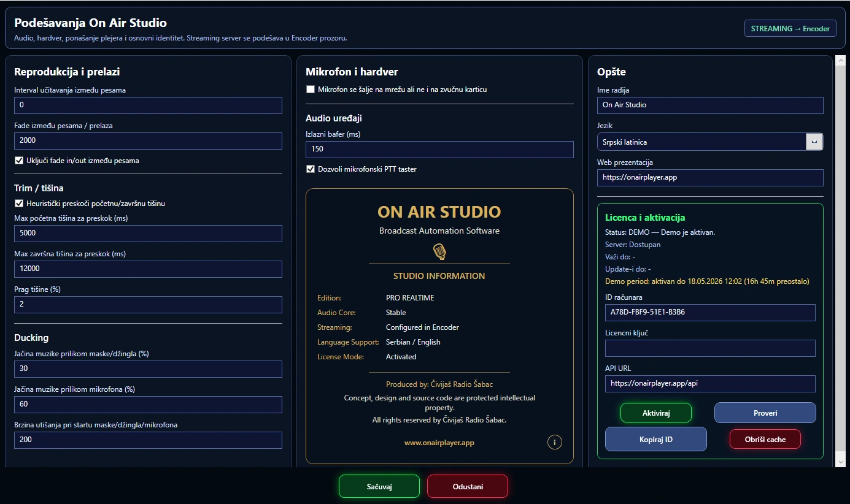Focus the 'API URL' input field
Viewport: 850px width, 504px height.
(710, 384)
